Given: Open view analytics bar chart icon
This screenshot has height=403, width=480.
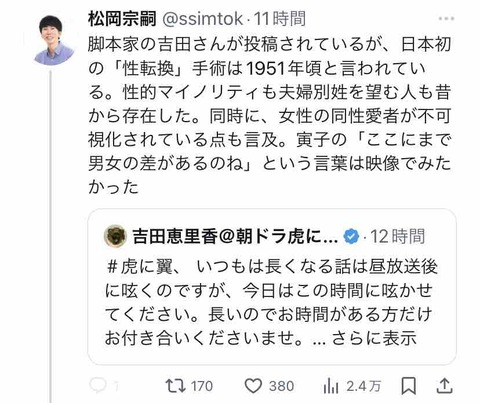Looking at the screenshot, I should pyautogui.click(x=331, y=386).
